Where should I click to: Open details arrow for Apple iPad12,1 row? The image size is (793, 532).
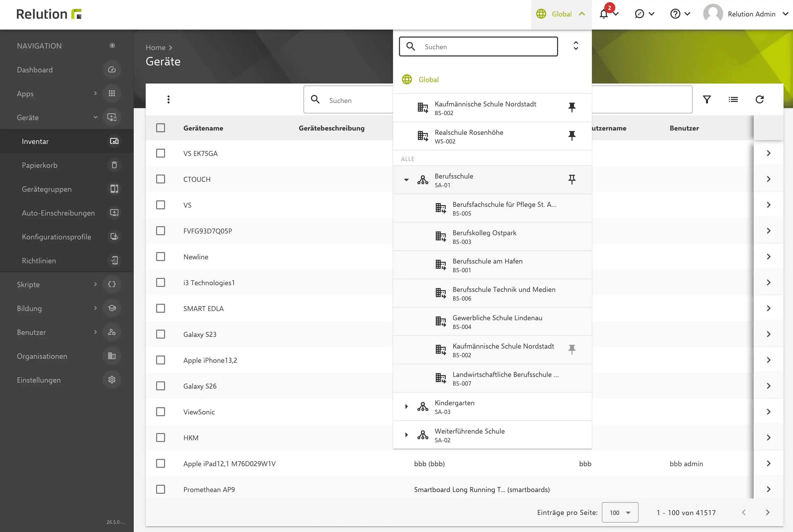click(x=769, y=463)
